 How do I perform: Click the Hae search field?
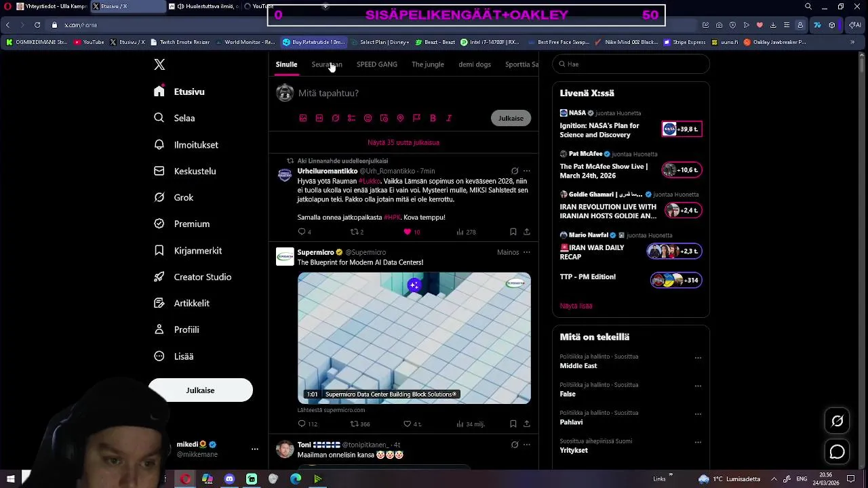631,64
